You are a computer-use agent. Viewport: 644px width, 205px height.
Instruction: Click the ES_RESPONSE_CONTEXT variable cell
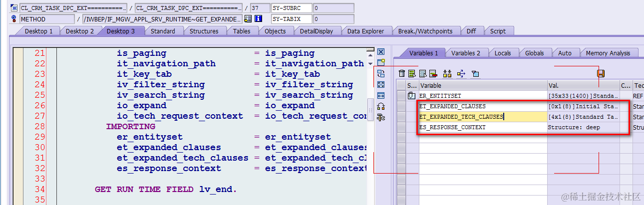point(483,127)
